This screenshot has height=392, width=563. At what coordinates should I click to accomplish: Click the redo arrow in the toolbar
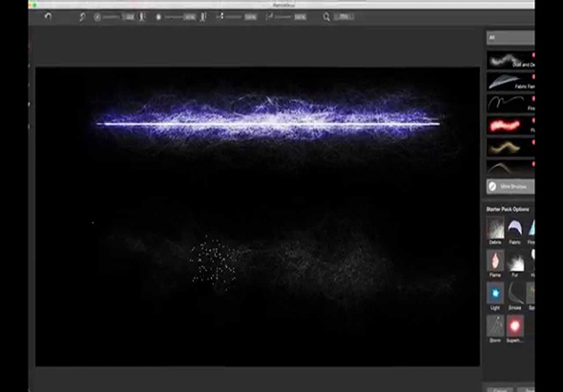(82, 17)
